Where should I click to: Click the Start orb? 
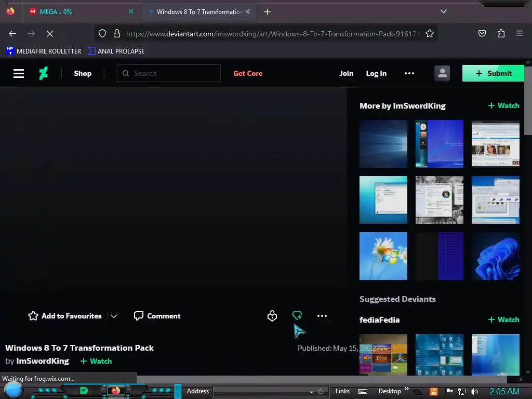click(13, 391)
